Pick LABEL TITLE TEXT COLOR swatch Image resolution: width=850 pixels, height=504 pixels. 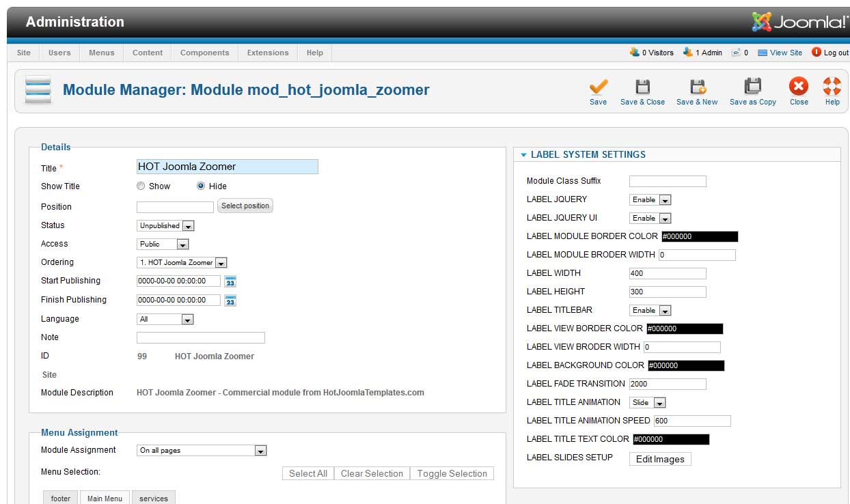671,439
